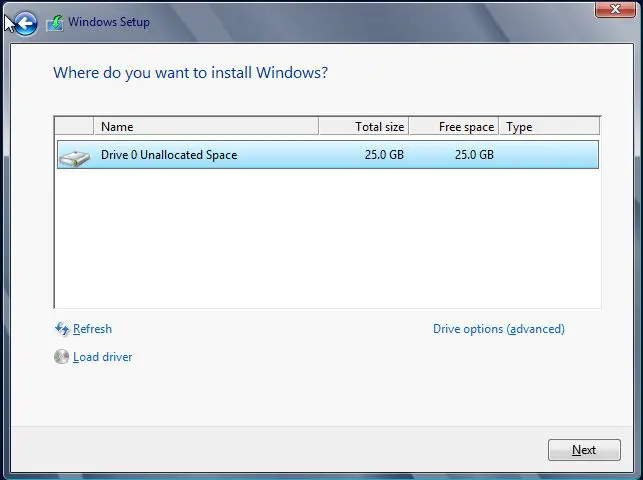Screen dimensions: 643x480
Task: Select Drive 0 Unallocated Space row
Action: click(328, 155)
